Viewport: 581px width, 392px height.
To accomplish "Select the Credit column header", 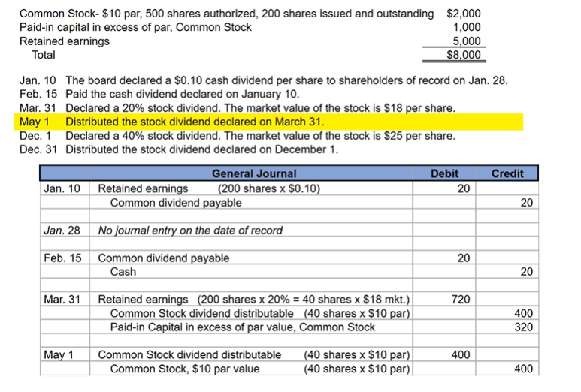I will [507, 173].
